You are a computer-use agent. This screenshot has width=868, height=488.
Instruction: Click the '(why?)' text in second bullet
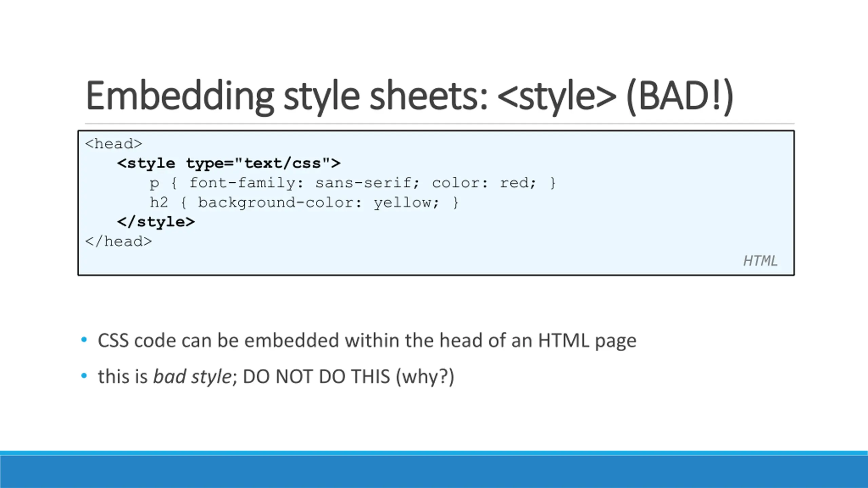[x=425, y=377]
